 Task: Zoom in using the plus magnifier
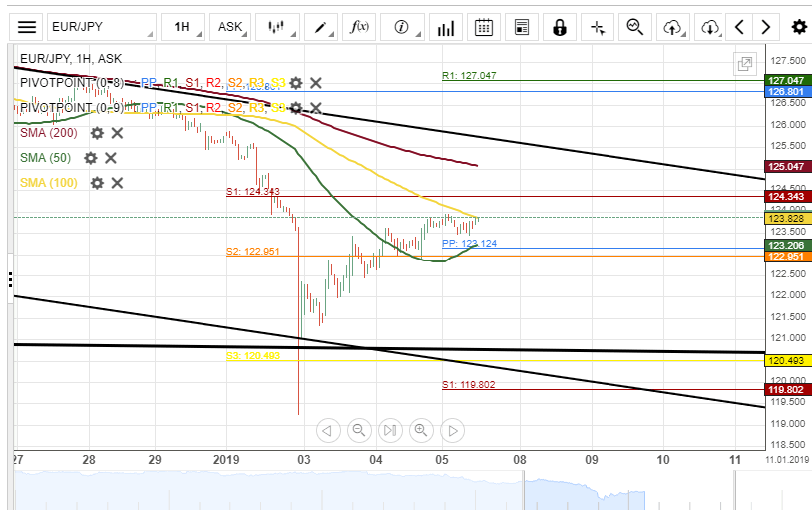click(x=421, y=430)
